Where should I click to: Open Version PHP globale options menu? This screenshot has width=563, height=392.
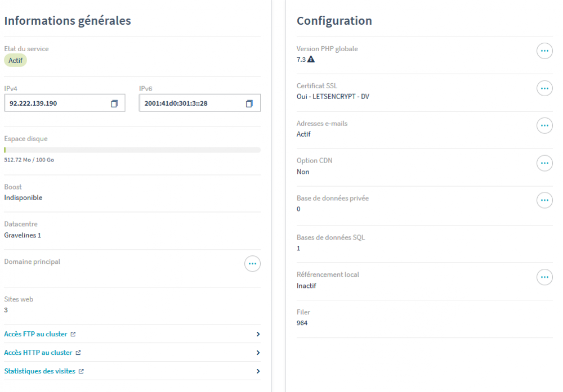tap(544, 51)
